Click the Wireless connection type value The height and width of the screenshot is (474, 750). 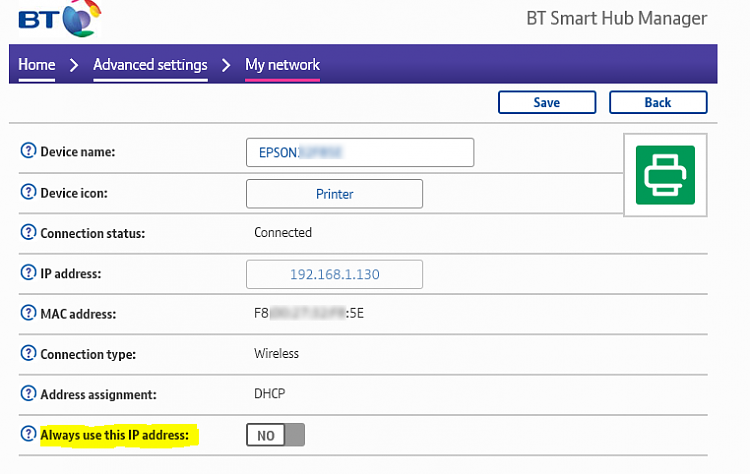[x=276, y=353]
